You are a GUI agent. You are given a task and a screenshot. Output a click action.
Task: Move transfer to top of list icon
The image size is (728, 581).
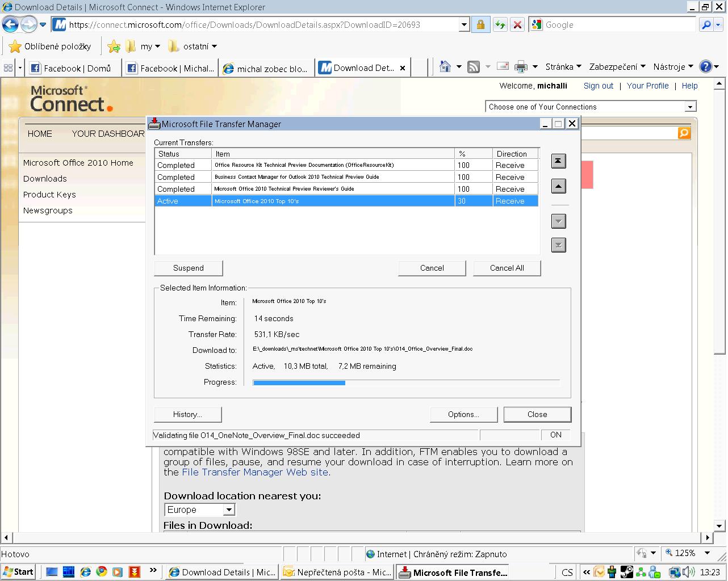tap(559, 161)
